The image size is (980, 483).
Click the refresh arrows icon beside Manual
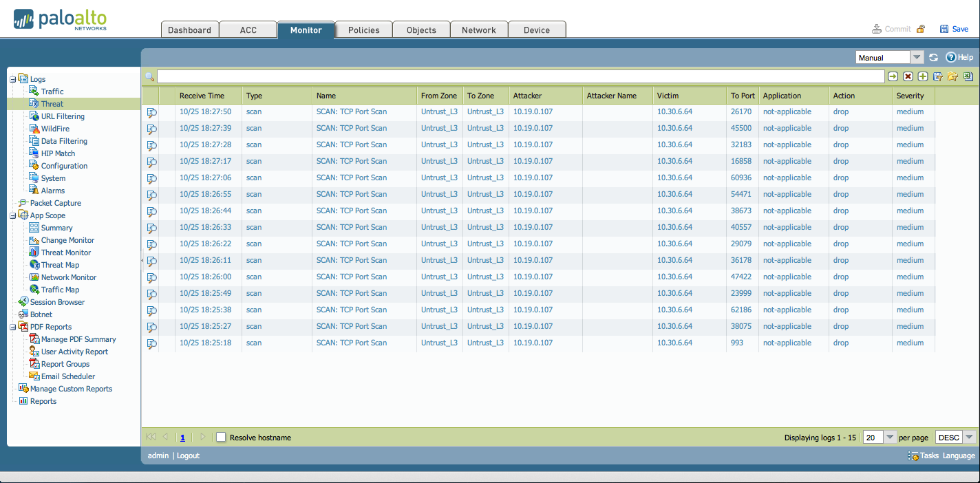coord(934,58)
